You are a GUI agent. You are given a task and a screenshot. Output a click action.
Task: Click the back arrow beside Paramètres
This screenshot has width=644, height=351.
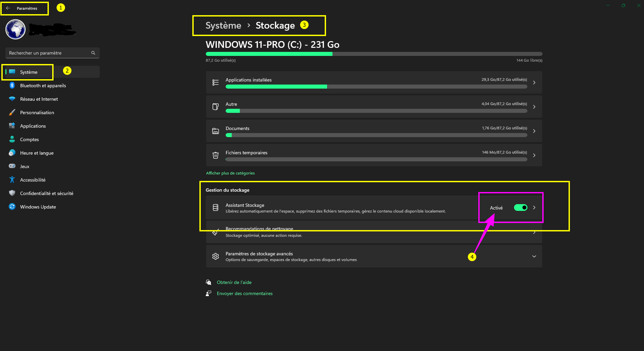(x=8, y=8)
